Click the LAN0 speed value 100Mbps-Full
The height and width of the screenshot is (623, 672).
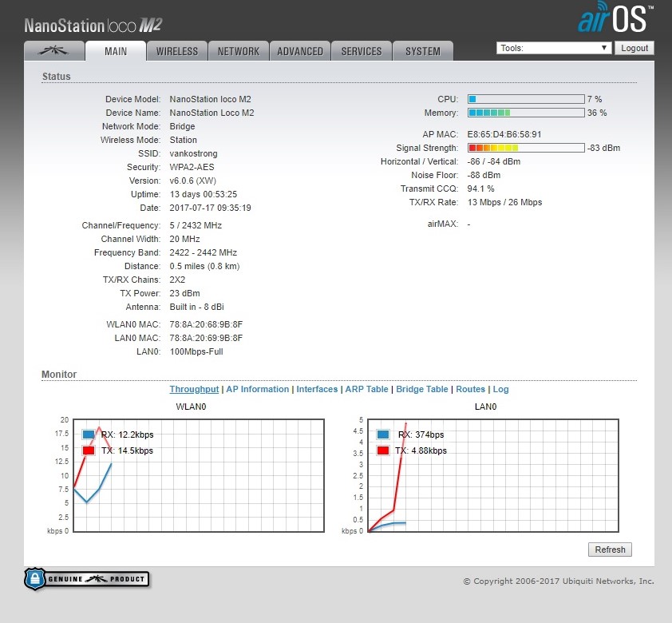click(x=196, y=351)
